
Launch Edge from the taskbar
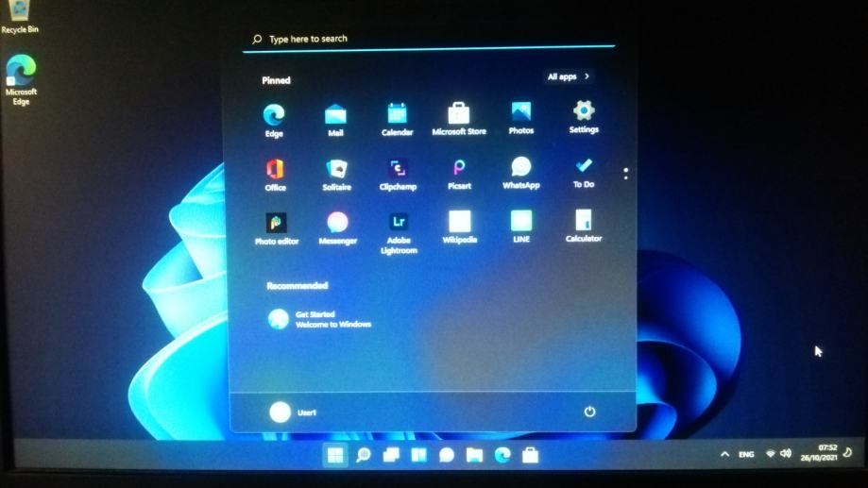click(x=502, y=455)
